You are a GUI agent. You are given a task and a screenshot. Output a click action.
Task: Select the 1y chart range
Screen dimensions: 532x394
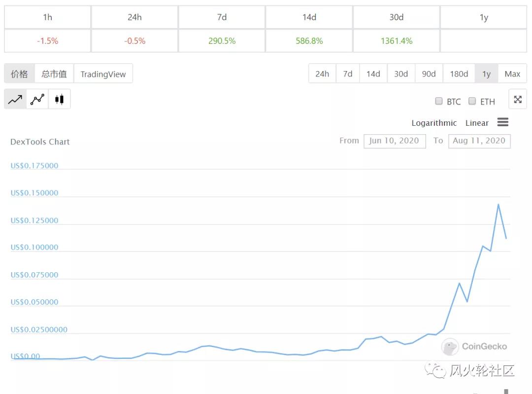pos(487,73)
